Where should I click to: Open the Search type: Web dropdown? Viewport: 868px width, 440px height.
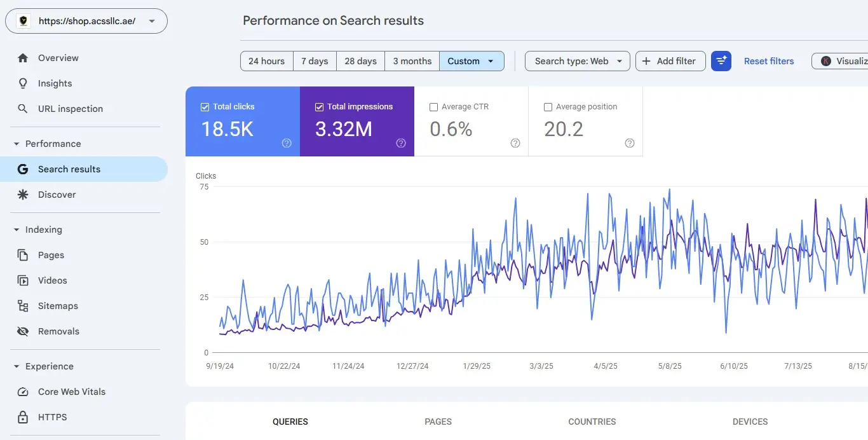[x=576, y=60]
